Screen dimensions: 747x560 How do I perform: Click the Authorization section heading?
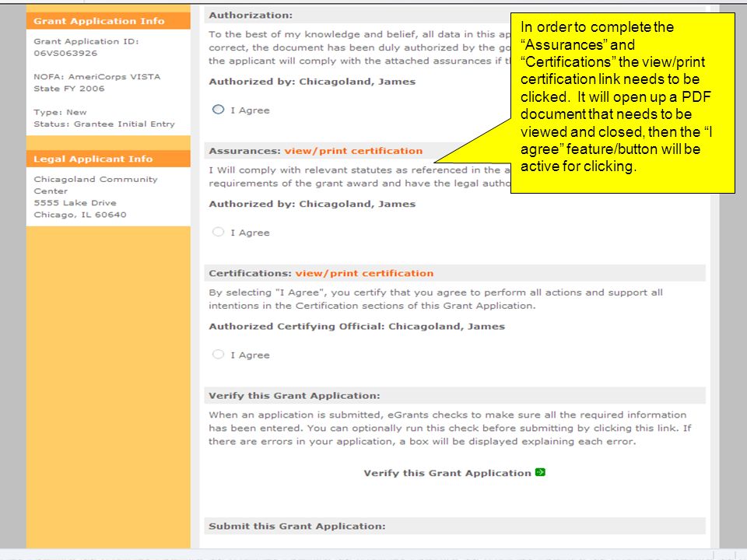pyautogui.click(x=251, y=16)
